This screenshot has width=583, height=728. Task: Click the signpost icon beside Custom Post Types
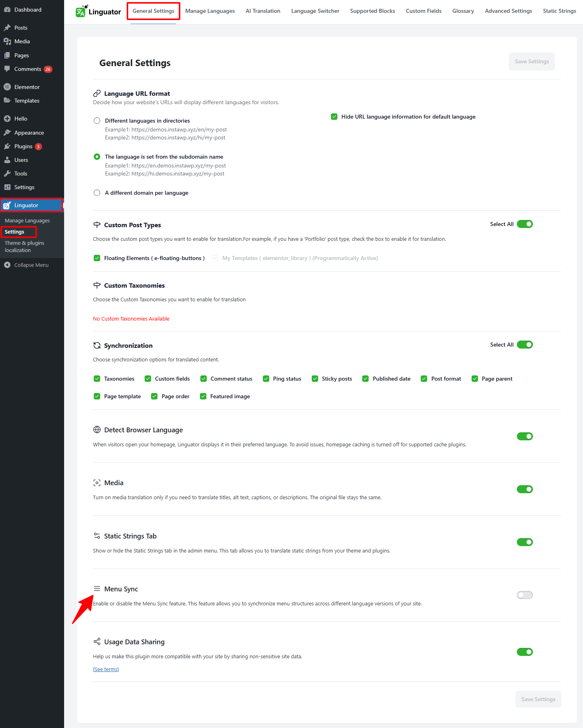tap(97, 225)
